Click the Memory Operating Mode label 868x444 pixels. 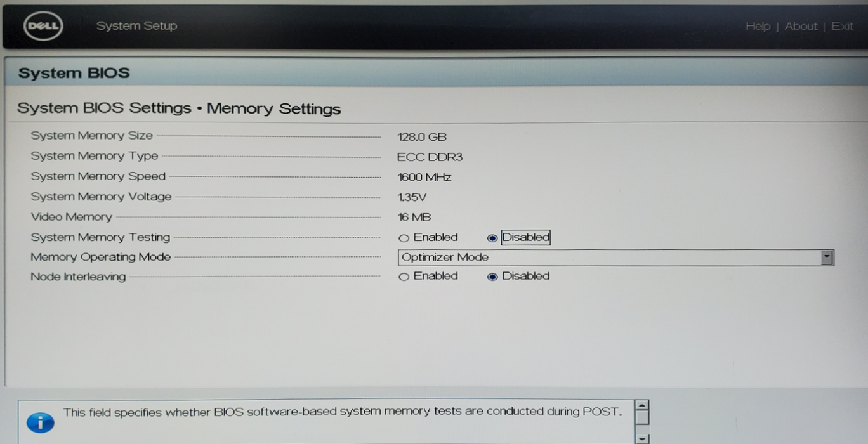point(100,257)
